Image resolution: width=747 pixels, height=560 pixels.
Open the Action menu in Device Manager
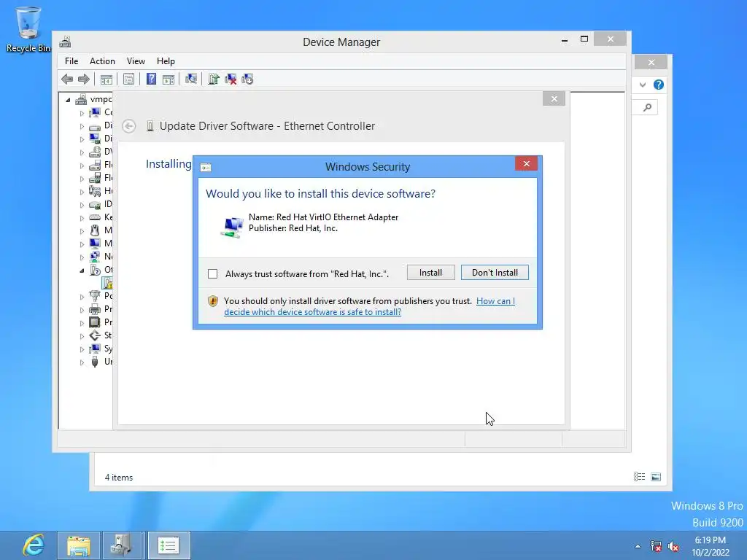[102, 61]
